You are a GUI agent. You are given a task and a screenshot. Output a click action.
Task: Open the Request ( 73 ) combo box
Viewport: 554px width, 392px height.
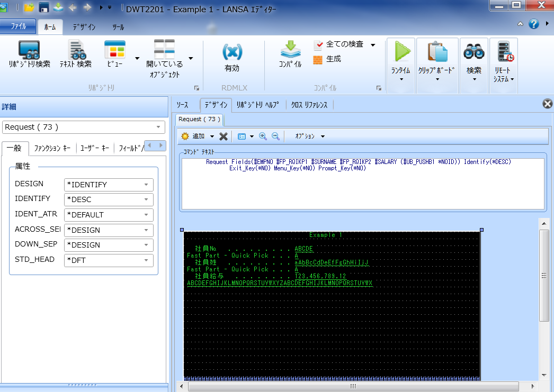click(83, 127)
